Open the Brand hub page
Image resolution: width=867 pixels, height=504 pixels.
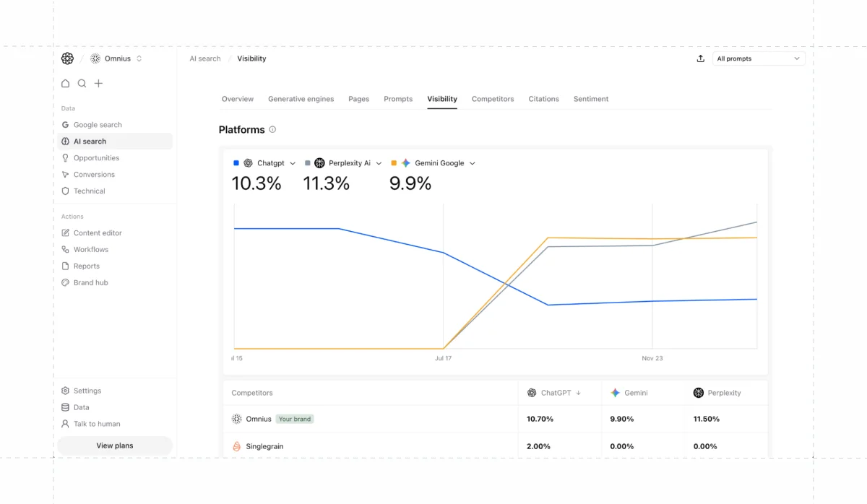pos(90,283)
